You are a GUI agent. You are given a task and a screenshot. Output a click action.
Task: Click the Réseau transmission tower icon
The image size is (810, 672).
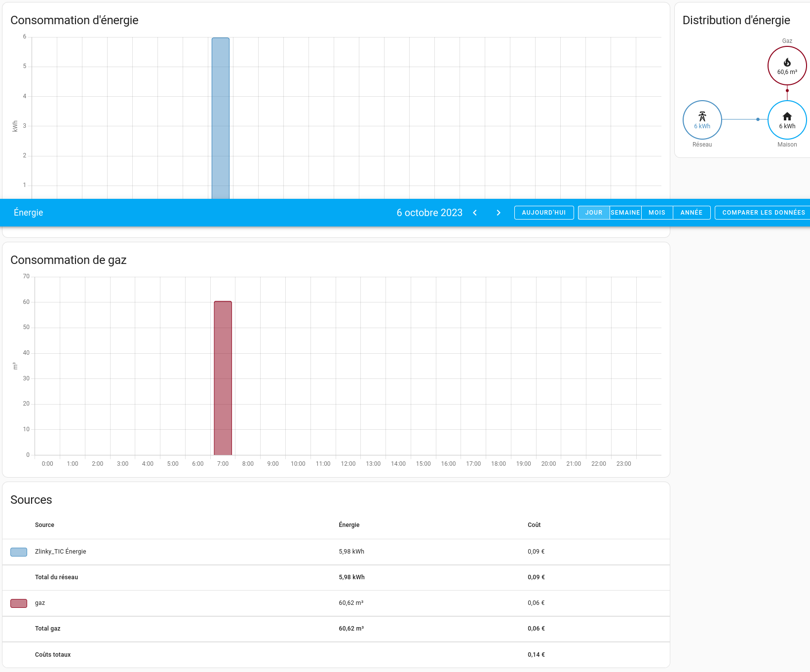coord(702,116)
